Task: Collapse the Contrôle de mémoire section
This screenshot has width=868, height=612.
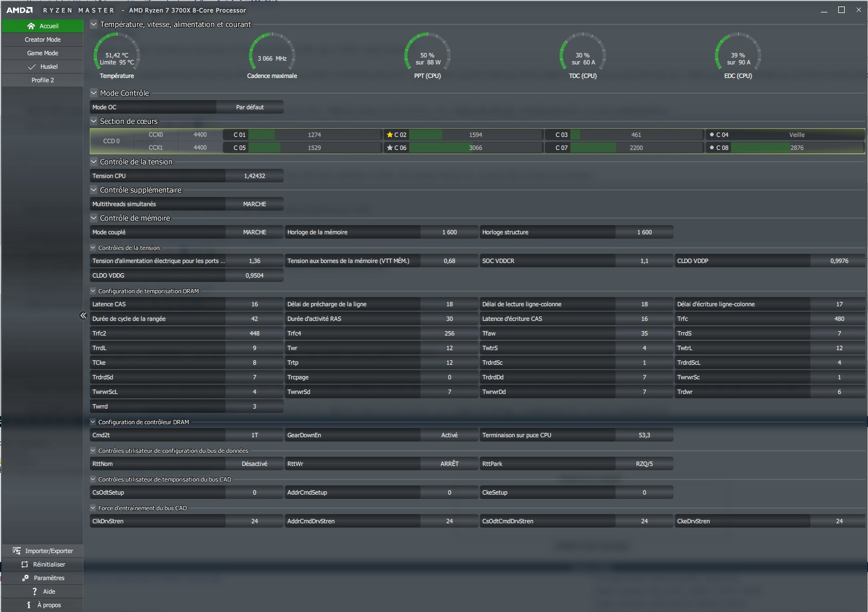Action: (94, 218)
